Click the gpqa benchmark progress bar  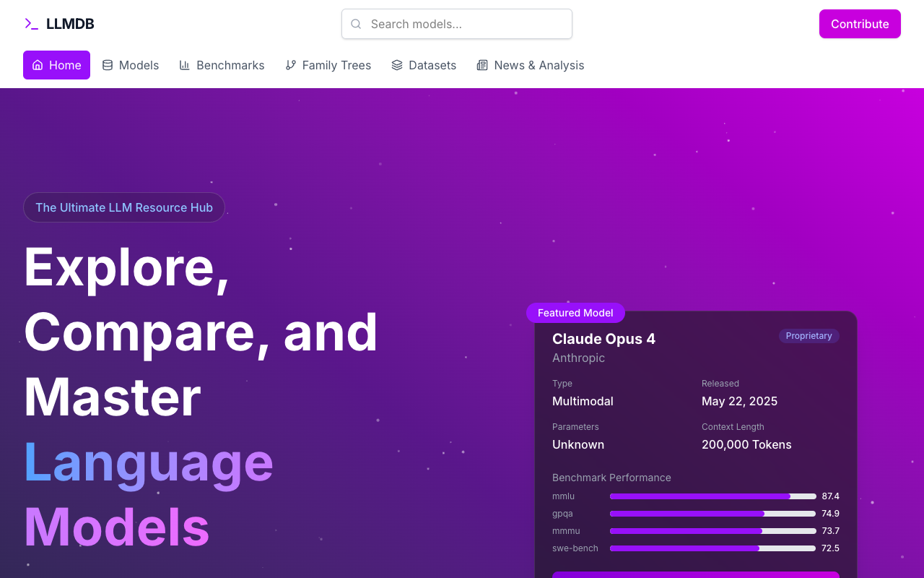[713, 514]
